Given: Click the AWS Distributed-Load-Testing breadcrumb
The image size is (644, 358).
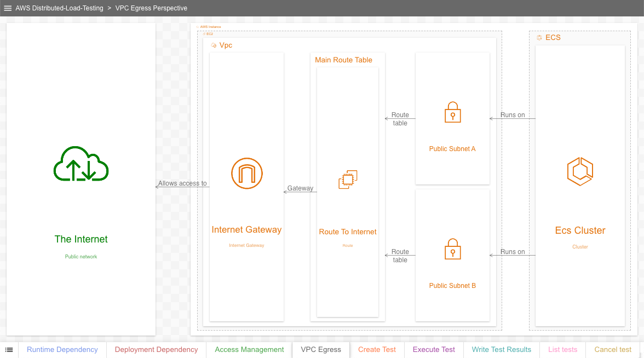Looking at the screenshot, I should pyautogui.click(x=60, y=8).
